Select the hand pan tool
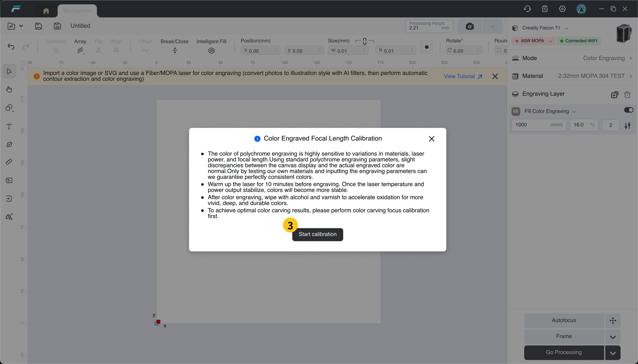 tap(9, 89)
